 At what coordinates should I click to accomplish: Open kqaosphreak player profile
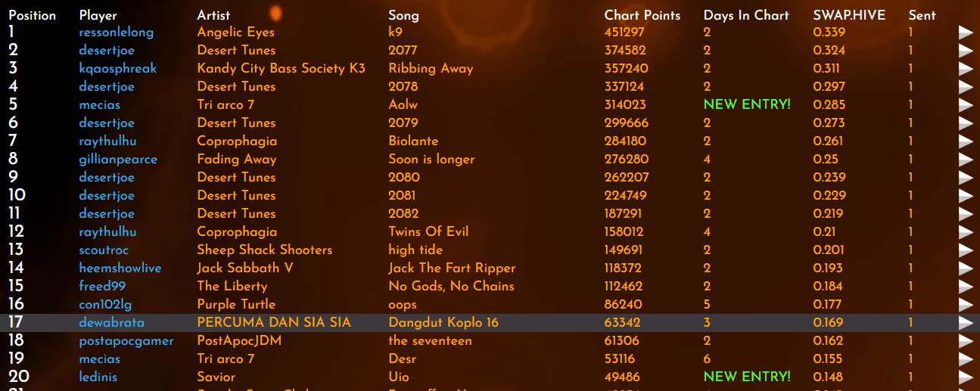click(117, 69)
